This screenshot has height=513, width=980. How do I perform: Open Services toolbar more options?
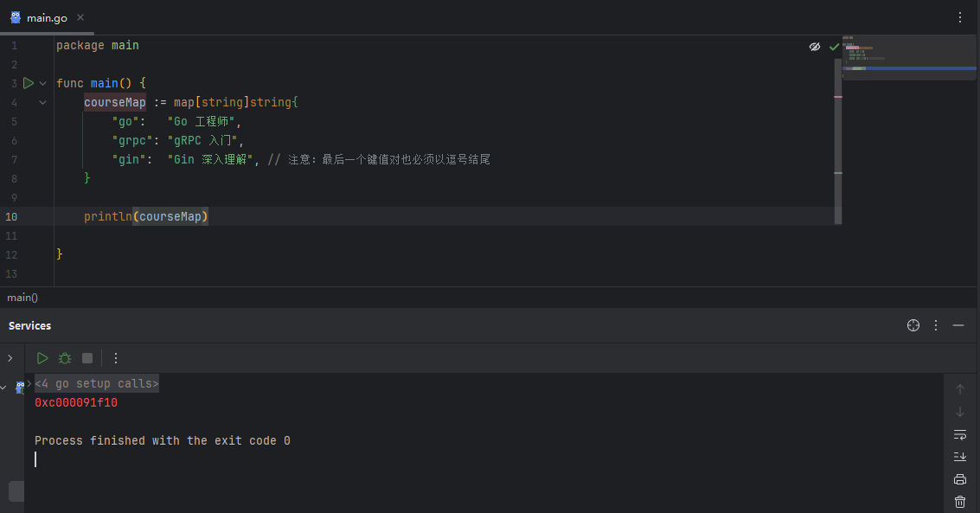click(x=116, y=358)
